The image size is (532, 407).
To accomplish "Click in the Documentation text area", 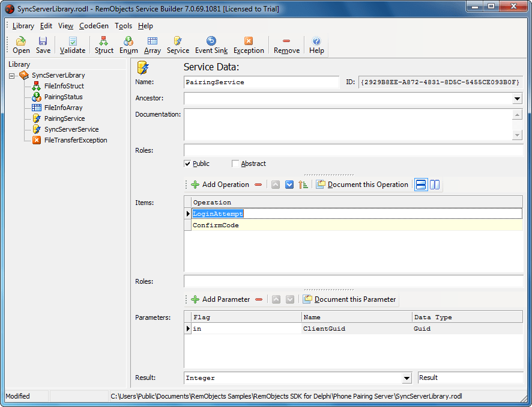I will [348, 124].
